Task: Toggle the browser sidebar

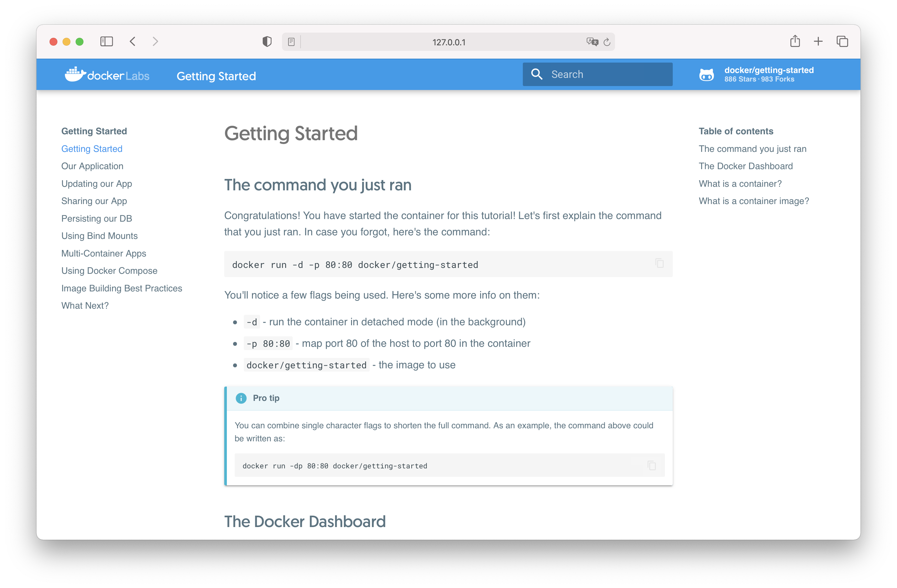Action: click(x=107, y=41)
